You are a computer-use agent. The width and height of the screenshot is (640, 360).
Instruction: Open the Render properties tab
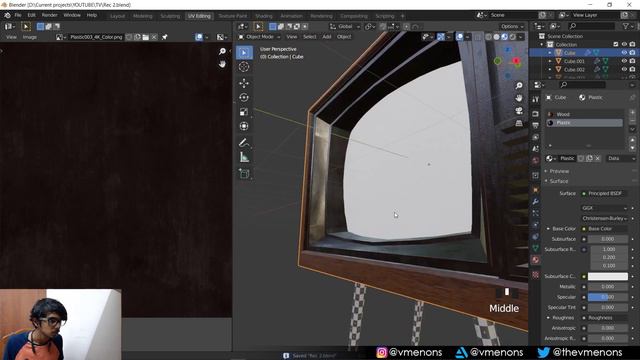[x=536, y=114]
